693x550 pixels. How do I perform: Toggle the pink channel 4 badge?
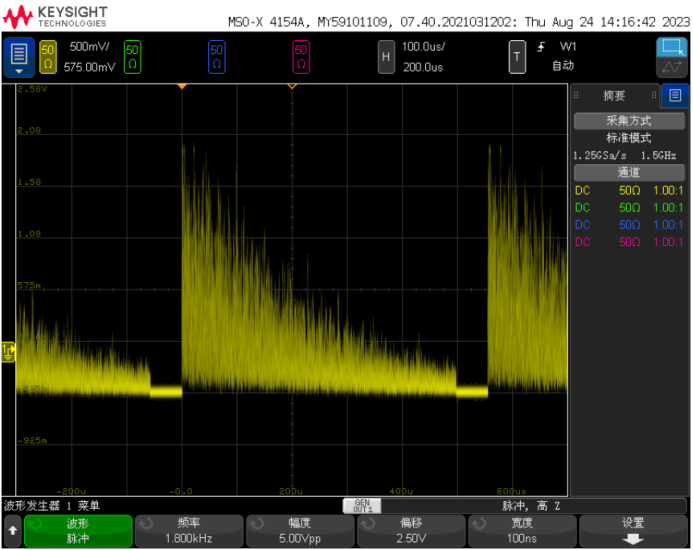click(300, 57)
